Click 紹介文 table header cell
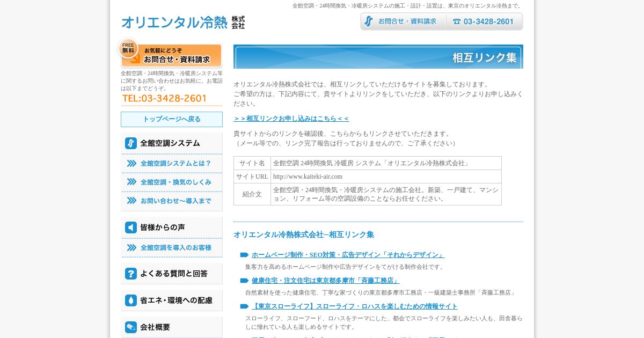This screenshot has height=338, width=644. (252, 194)
